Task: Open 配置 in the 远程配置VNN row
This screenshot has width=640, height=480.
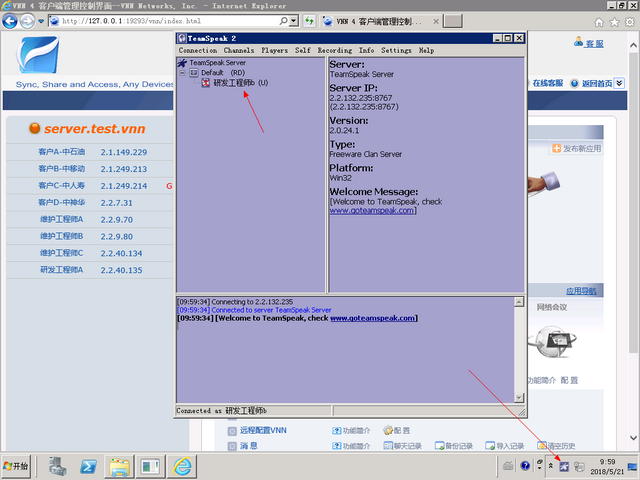Action: [397, 431]
